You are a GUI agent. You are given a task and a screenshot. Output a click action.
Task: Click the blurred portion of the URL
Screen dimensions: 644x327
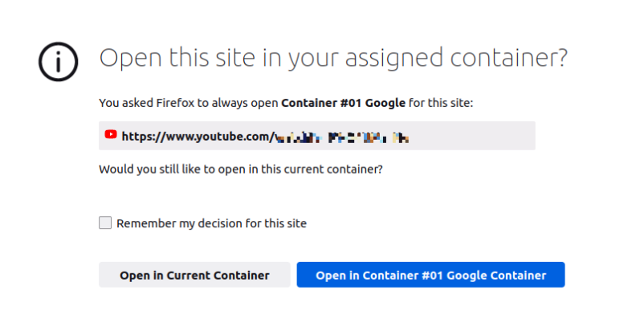341,137
